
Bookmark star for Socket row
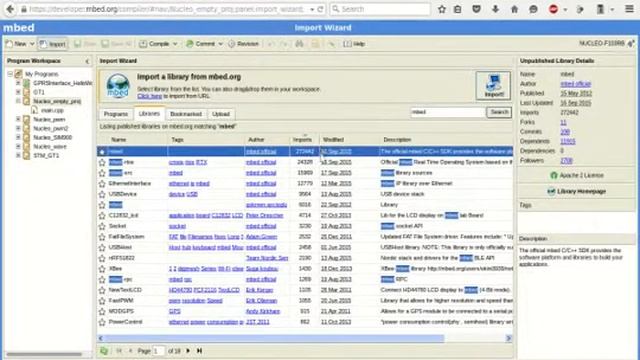pyautogui.click(x=102, y=226)
